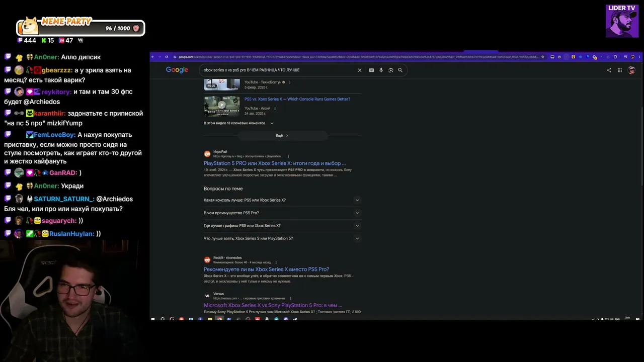Open 'Рекомендуете ли вы Xbox Series X вместо PS5 Pro?'

pos(266,269)
